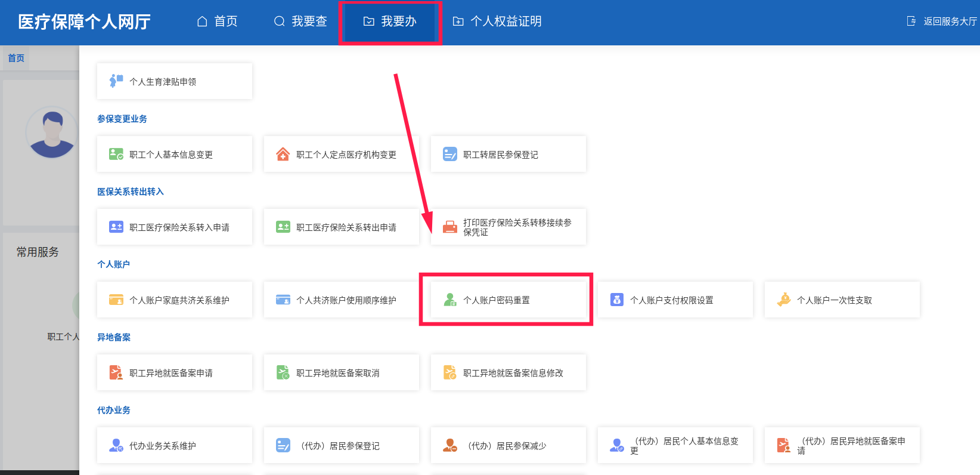
Task: Click (代办)居民个人基本信息变更 icon
Action: (x=617, y=445)
